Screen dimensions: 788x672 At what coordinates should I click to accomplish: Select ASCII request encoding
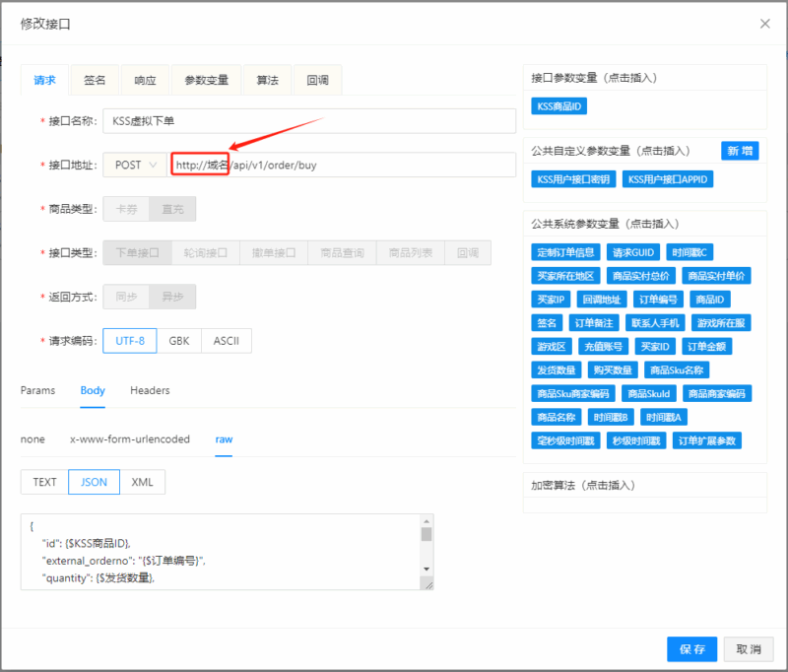tap(227, 341)
